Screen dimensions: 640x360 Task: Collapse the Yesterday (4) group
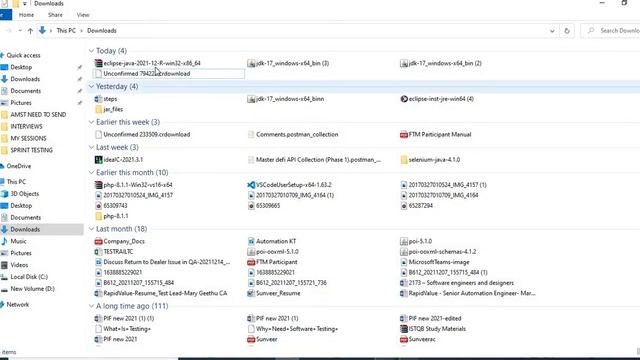[x=91, y=86]
